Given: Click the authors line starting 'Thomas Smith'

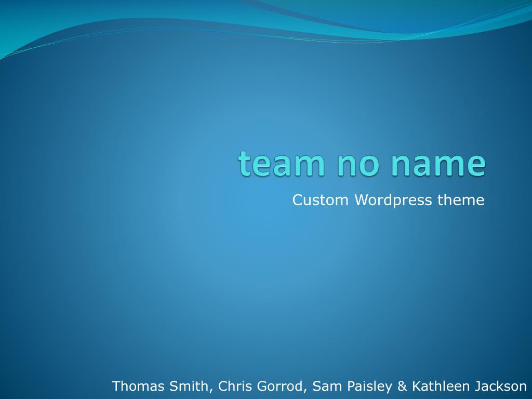Looking at the screenshot, I should tap(320, 386).
